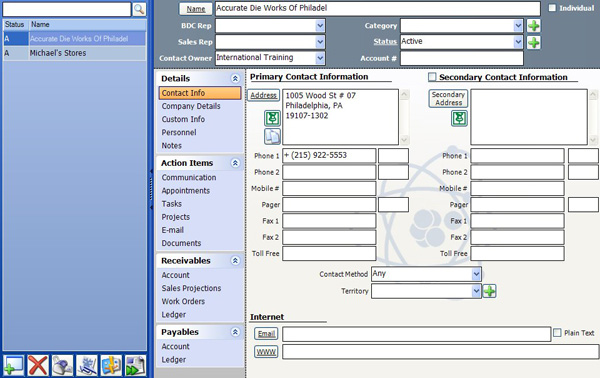Click the WWW button
The image size is (600, 378).
click(x=266, y=352)
